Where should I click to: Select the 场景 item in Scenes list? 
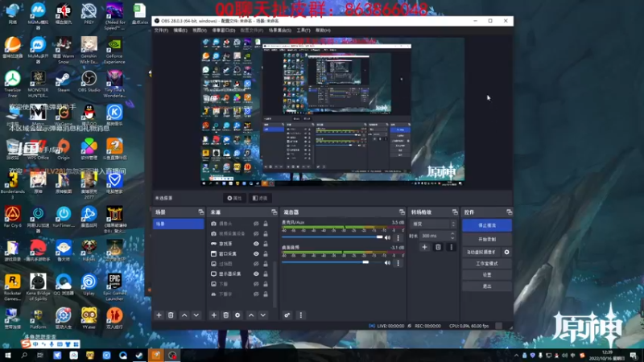coord(178,224)
